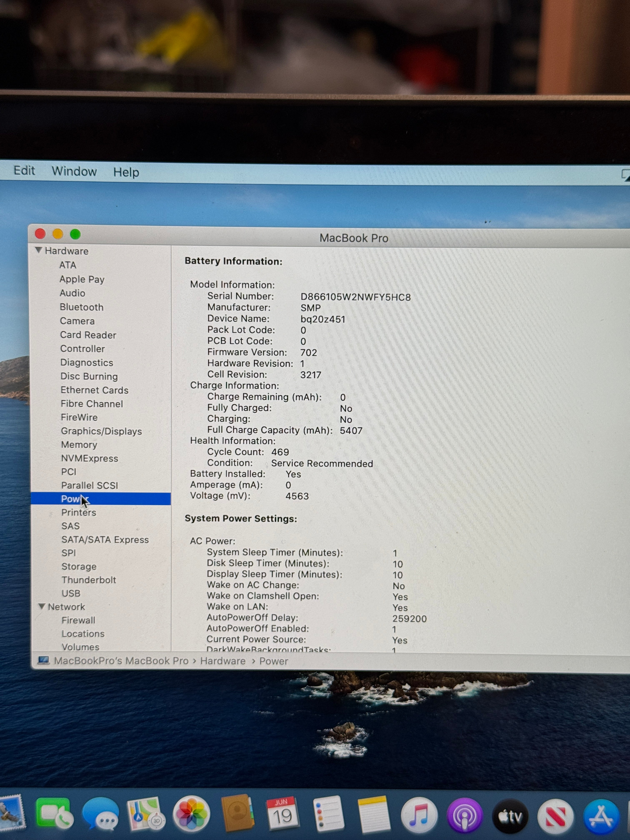Image resolution: width=630 pixels, height=840 pixels.
Task: Open the Window menu
Action: pyautogui.click(x=74, y=171)
